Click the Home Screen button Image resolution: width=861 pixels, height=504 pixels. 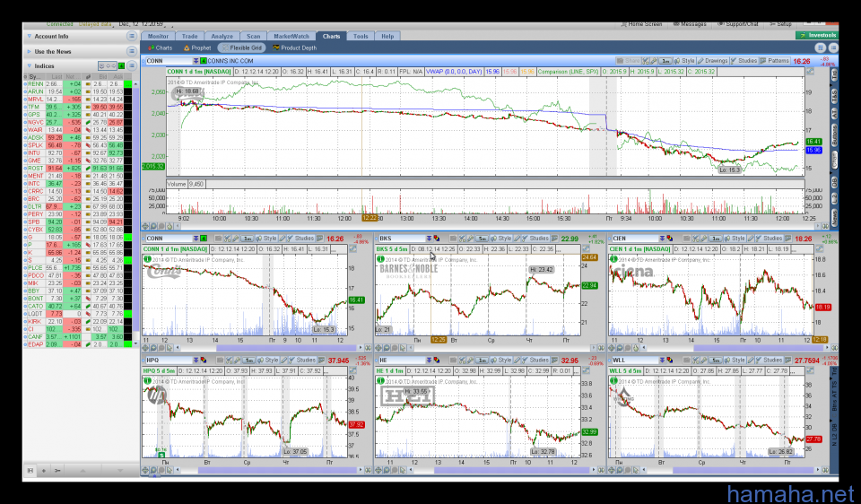(x=641, y=24)
